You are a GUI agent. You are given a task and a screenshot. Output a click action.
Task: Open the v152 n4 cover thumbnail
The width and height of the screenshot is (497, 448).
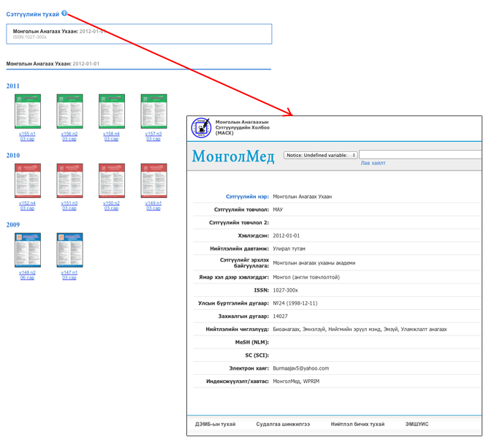[28, 181]
